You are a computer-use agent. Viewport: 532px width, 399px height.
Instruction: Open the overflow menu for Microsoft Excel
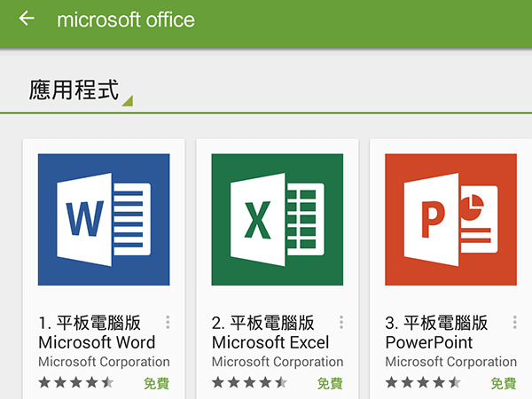[341, 323]
